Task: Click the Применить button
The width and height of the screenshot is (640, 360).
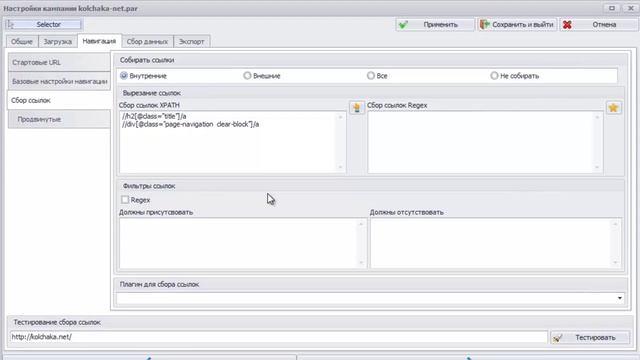Action: [x=435, y=24]
